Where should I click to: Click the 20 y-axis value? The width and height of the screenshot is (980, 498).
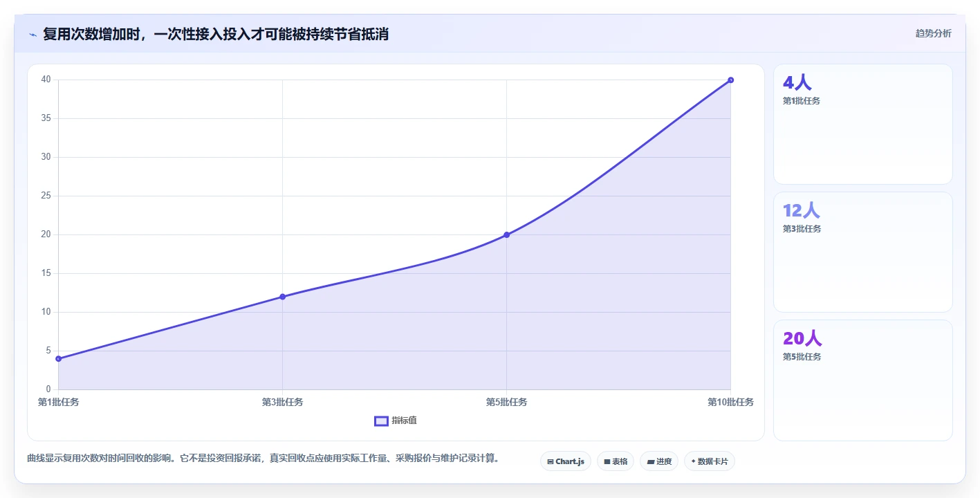(x=46, y=234)
